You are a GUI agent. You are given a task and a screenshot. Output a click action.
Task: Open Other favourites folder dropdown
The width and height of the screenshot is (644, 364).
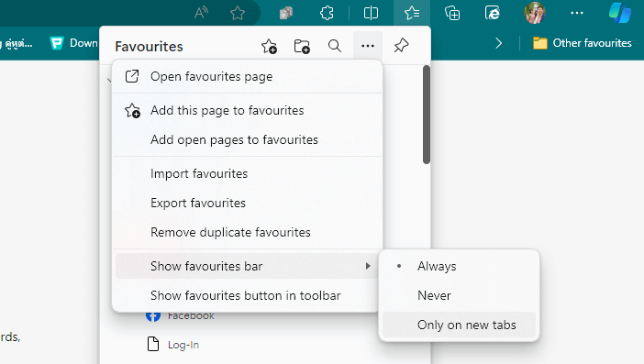click(583, 43)
